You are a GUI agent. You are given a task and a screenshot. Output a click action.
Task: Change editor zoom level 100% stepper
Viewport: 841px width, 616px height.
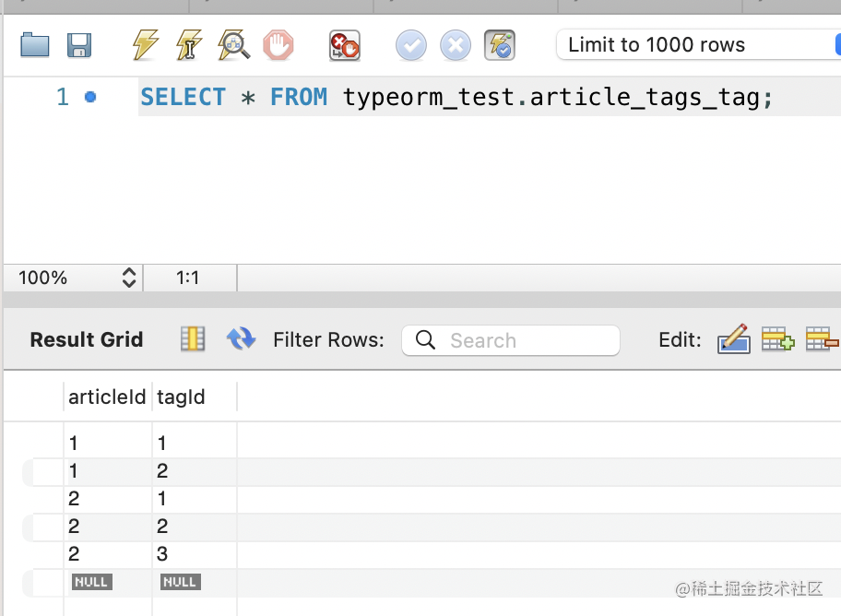(x=129, y=278)
